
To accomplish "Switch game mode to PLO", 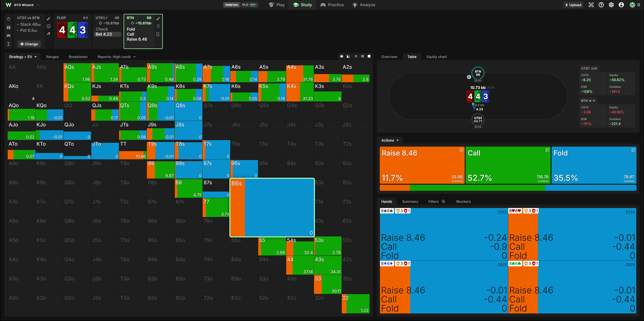I will tap(249, 5).
